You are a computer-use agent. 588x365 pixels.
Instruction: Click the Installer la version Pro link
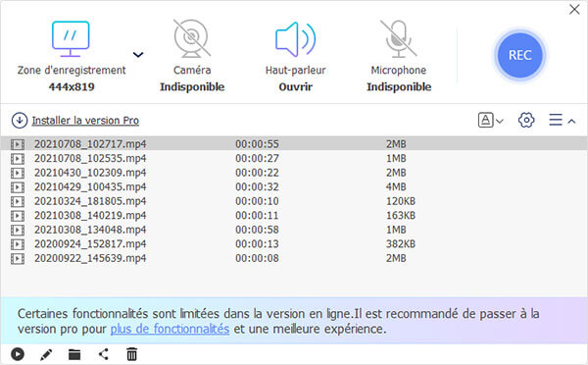pos(85,121)
